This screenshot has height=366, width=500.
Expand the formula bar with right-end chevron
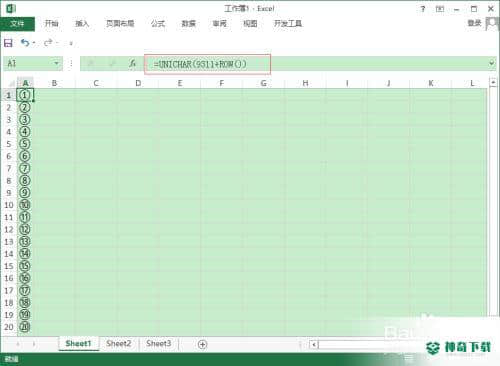click(x=492, y=63)
